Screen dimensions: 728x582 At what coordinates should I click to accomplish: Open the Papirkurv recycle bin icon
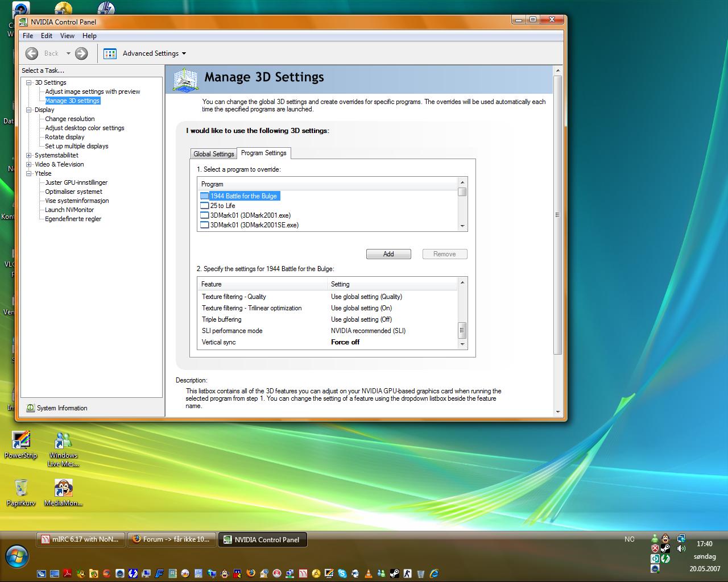tap(21, 493)
